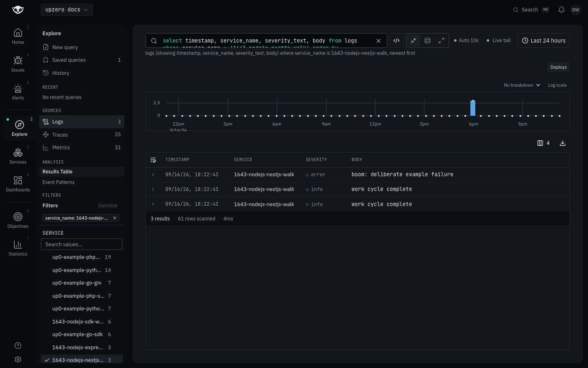
Task: Sort by the TIMESTAMP column header
Action: pos(177,160)
